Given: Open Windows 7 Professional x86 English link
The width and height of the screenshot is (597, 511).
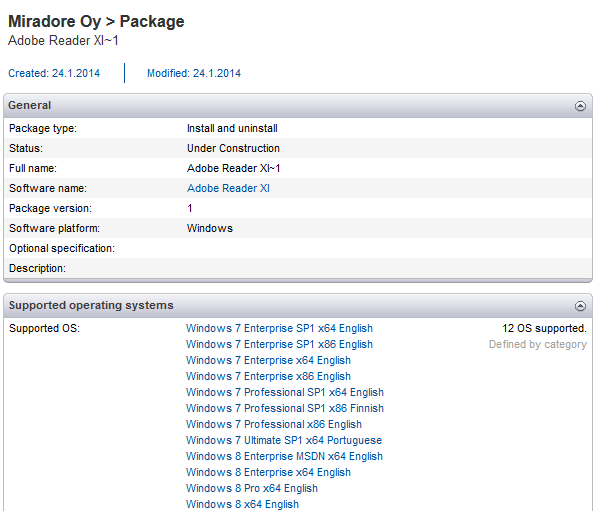Looking at the screenshot, I should (274, 424).
